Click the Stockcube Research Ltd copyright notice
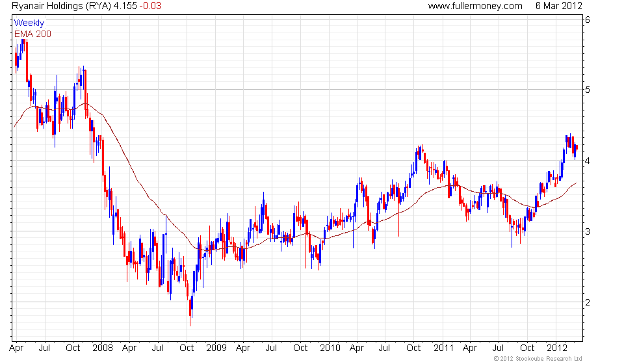Screen dimensions: 637x364 pos(538,359)
